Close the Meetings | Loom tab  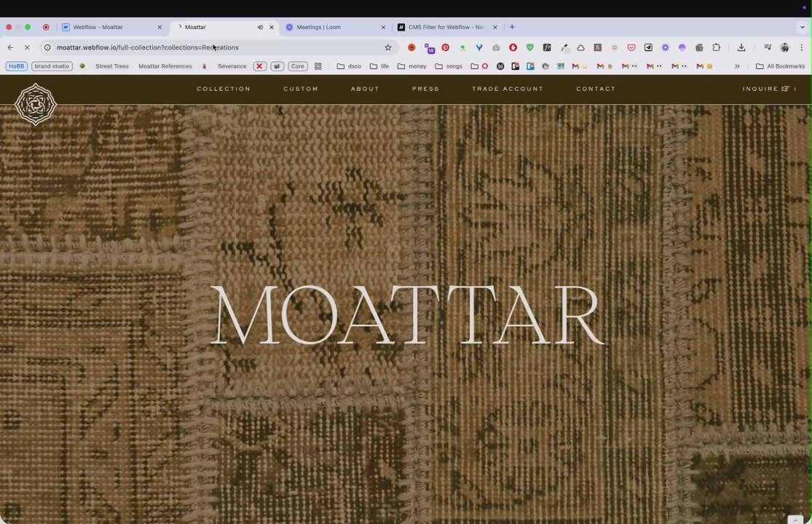point(383,27)
